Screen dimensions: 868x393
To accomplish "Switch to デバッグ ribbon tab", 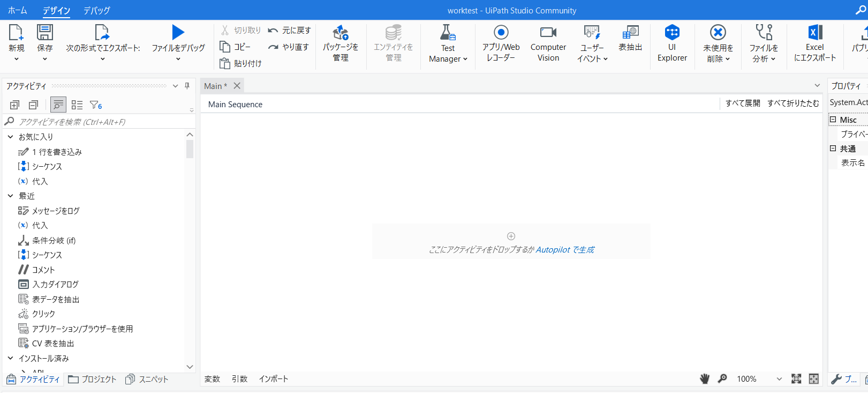I will point(97,10).
